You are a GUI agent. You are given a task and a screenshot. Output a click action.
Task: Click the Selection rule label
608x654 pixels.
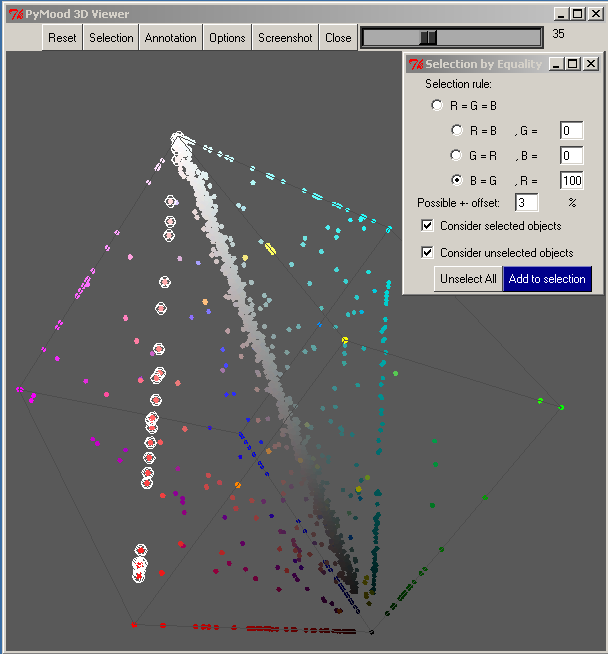click(458, 84)
